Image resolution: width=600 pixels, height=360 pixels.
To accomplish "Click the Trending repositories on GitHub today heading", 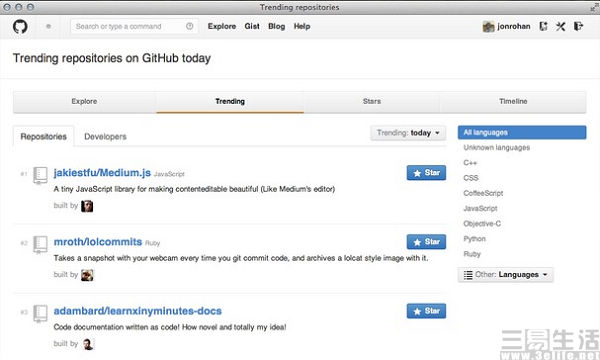I will (112, 58).
